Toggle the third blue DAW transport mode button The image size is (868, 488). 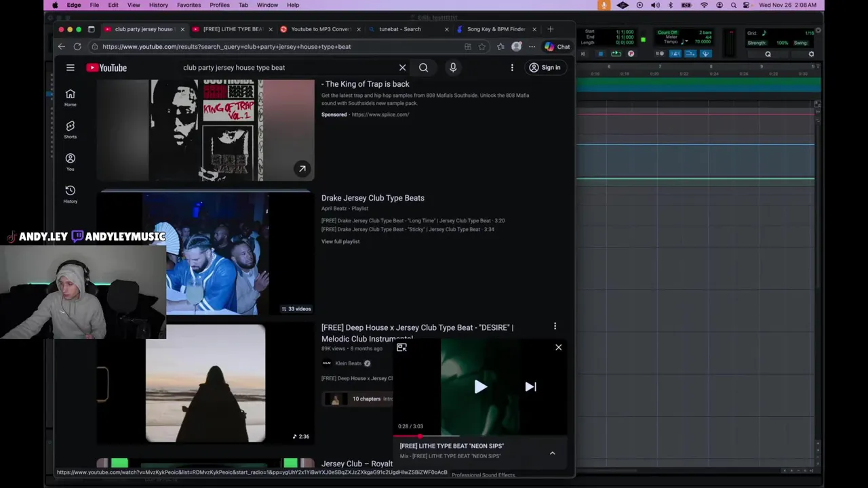pyautogui.click(x=706, y=54)
